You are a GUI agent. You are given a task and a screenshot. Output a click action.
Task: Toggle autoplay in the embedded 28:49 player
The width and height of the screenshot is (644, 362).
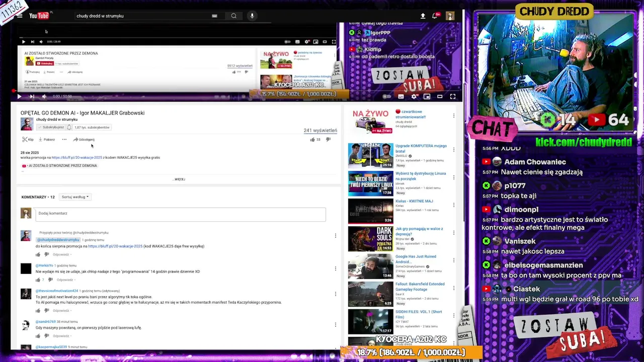288,42
